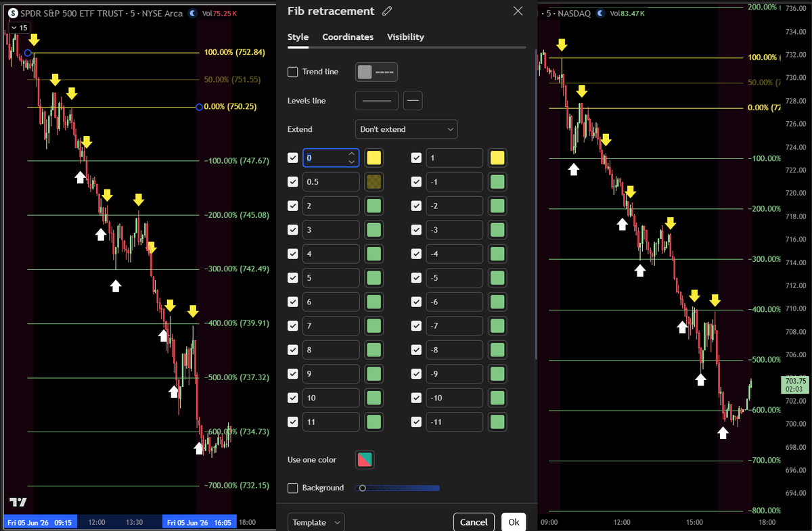Viewport: 812px width, 531px height.
Task: Open the Levels line style picker
Action: point(377,101)
